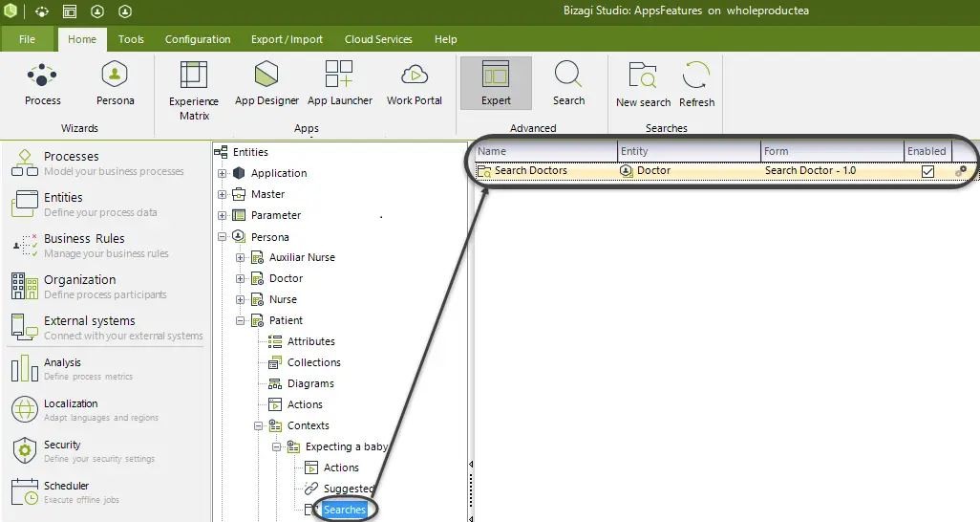The image size is (980, 522).
Task: Collapse the Contexts node
Action: click(258, 425)
